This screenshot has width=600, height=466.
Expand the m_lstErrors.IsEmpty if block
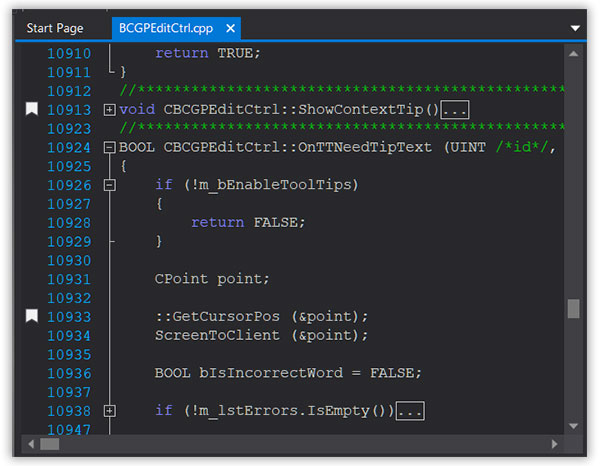point(109,411)
